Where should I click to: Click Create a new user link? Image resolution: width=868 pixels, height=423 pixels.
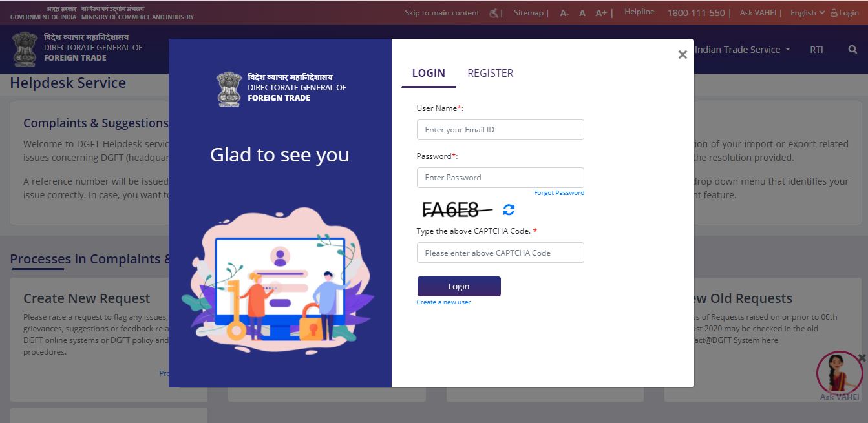click(443, 302)
